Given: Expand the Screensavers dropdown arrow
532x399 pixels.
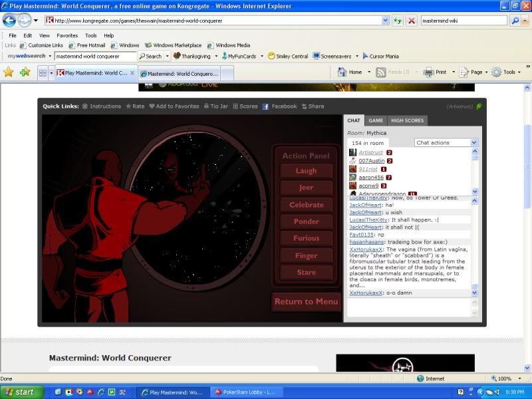Looking at the screenshot, I should (357, 56).
